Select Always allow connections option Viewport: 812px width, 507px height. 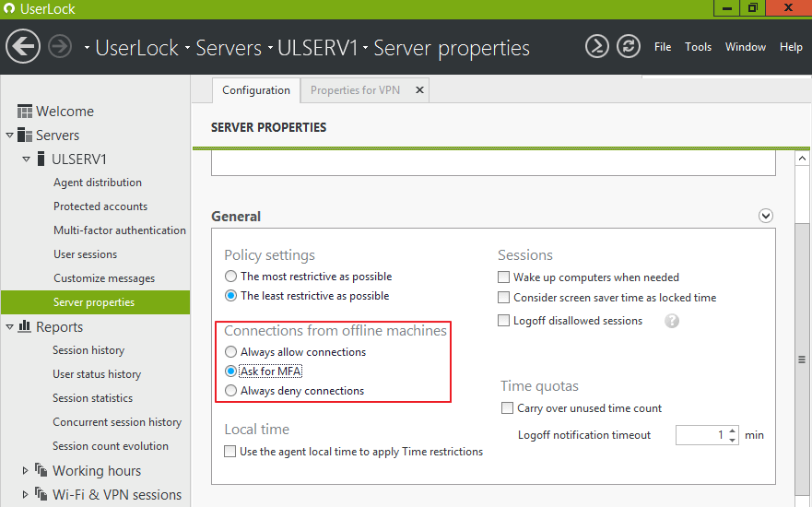[x=231, y=352]
